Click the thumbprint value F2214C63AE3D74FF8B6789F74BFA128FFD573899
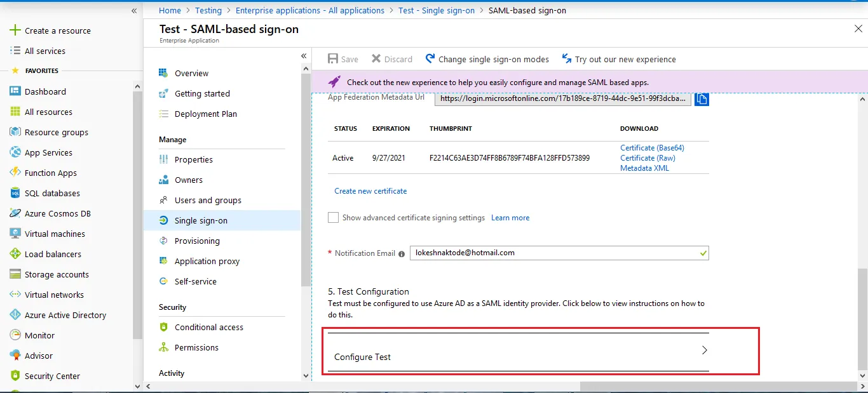The height and width of the screenshot is (393, 868). [x=510, y=158]
